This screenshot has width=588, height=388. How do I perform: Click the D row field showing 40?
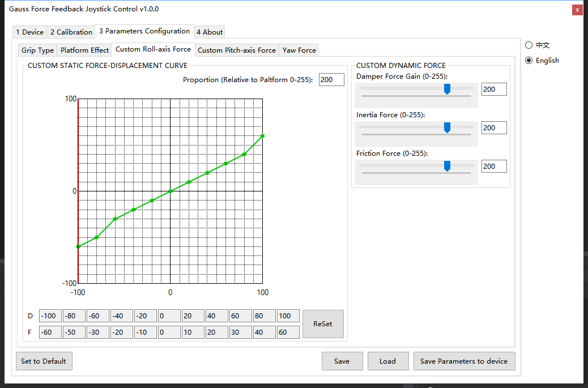pos(217,315)
